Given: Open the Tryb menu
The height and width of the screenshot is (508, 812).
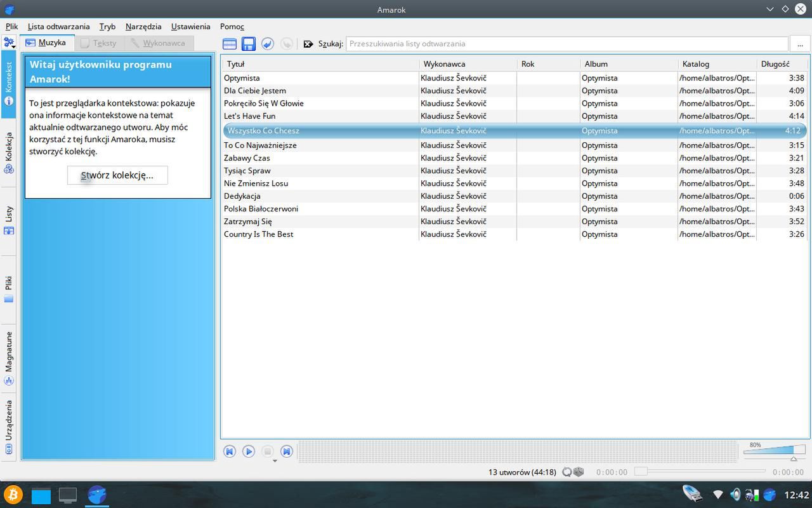Looking at the screenshot, I should pyautogui.click(x=107, y=27).
